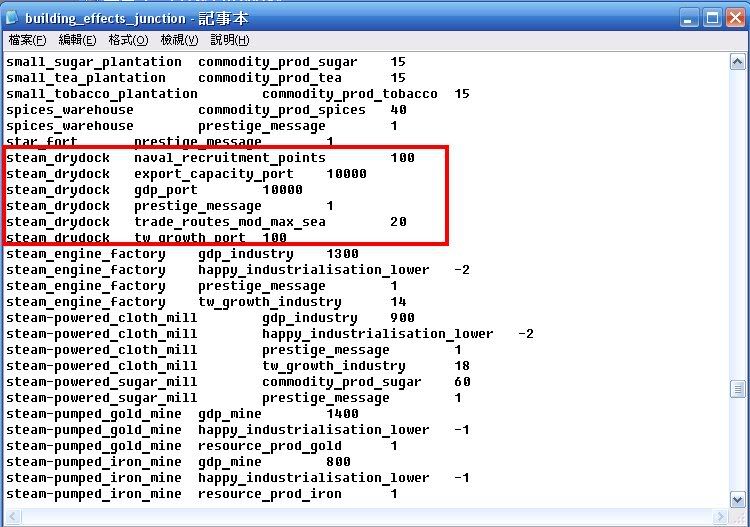Click the horizontal scrollbar right arrow

pos(720,514)
